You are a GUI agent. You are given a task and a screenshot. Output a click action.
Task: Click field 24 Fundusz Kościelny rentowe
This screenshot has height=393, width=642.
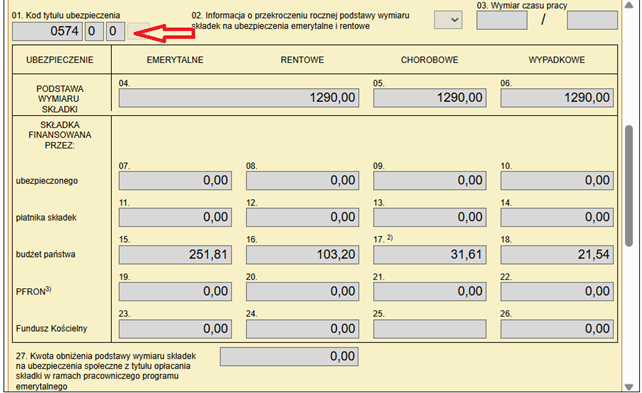tap(303, 329)
